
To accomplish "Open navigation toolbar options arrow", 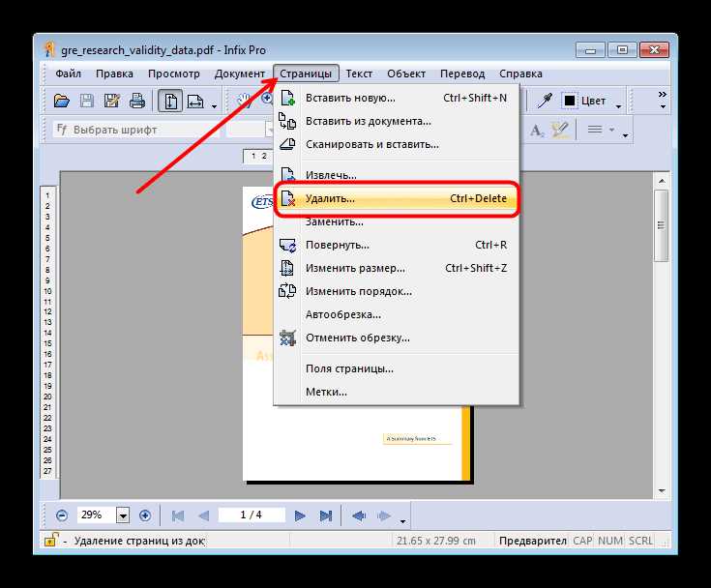I will [402, 521].
